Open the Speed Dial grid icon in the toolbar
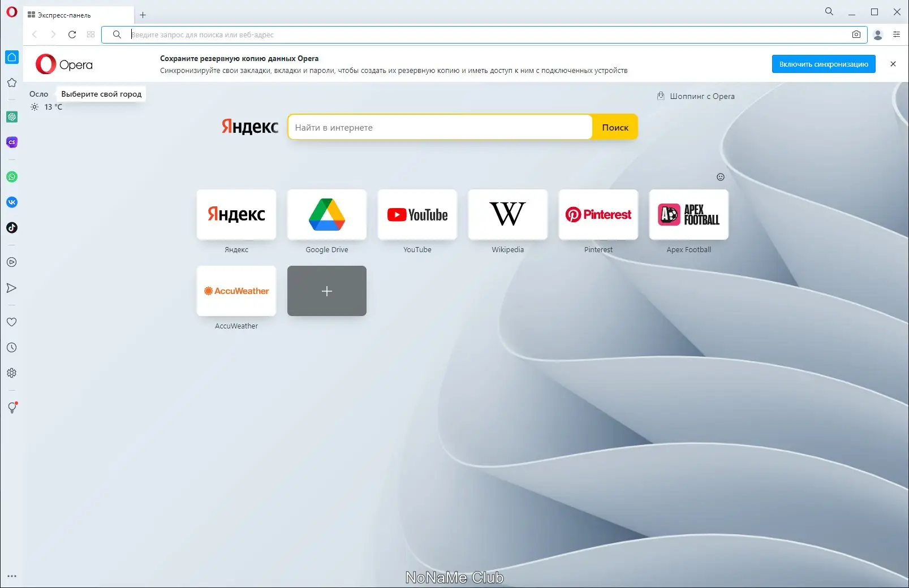The height and width of the screenshot is (588, 909). [91, 34]
